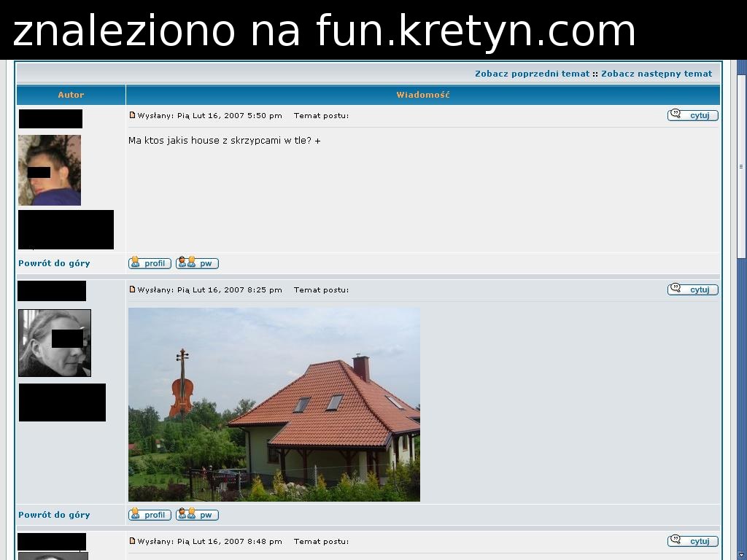Click the second poster's grayscale avatar
This screenshot has width=747, height=560.
(55, 343)
